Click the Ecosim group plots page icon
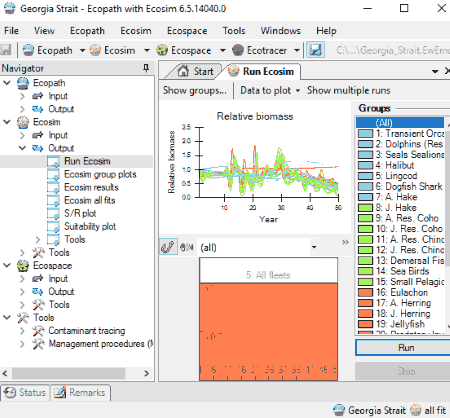 click(53, 174)
